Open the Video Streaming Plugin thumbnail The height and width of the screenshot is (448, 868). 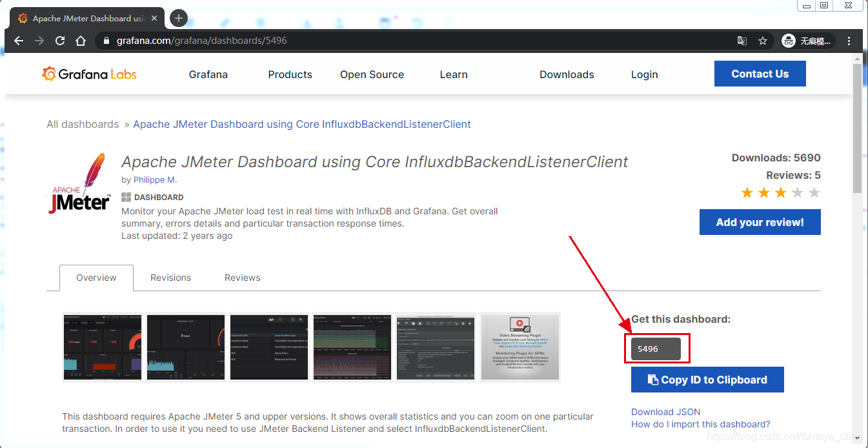tap(520, 347)
